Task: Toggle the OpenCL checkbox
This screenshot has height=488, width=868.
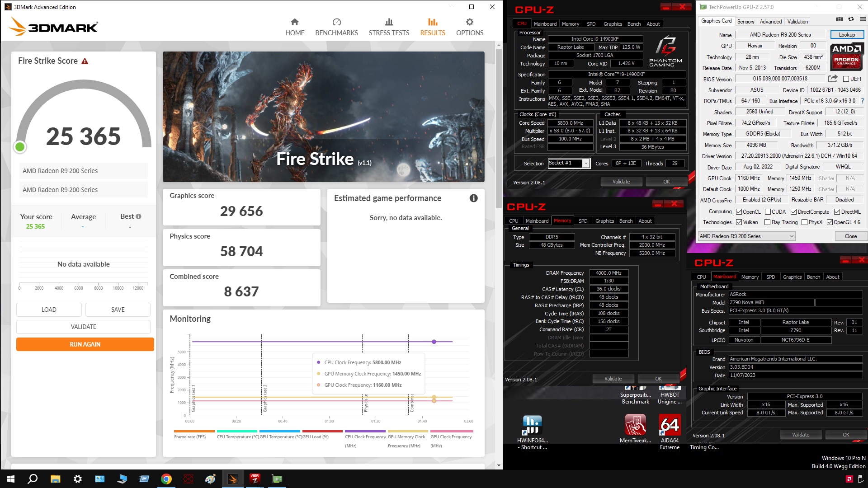Action: coord(739,212)
